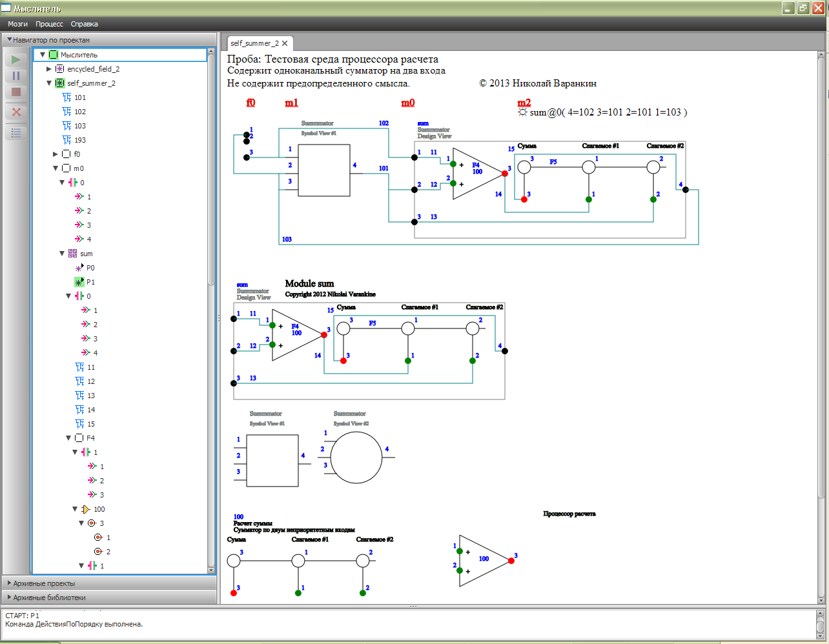Screen dimensions: 829x644
Task: Open the Мозги menu
Action: [x=17, y=24]
